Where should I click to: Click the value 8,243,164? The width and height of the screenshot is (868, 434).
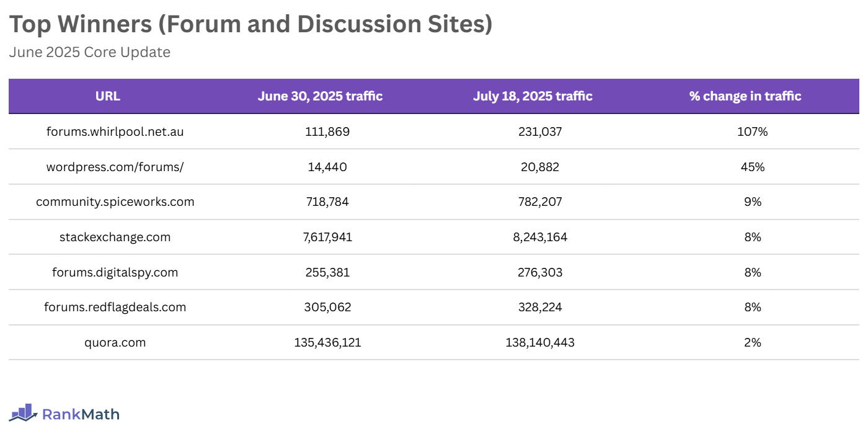(540, 237)
